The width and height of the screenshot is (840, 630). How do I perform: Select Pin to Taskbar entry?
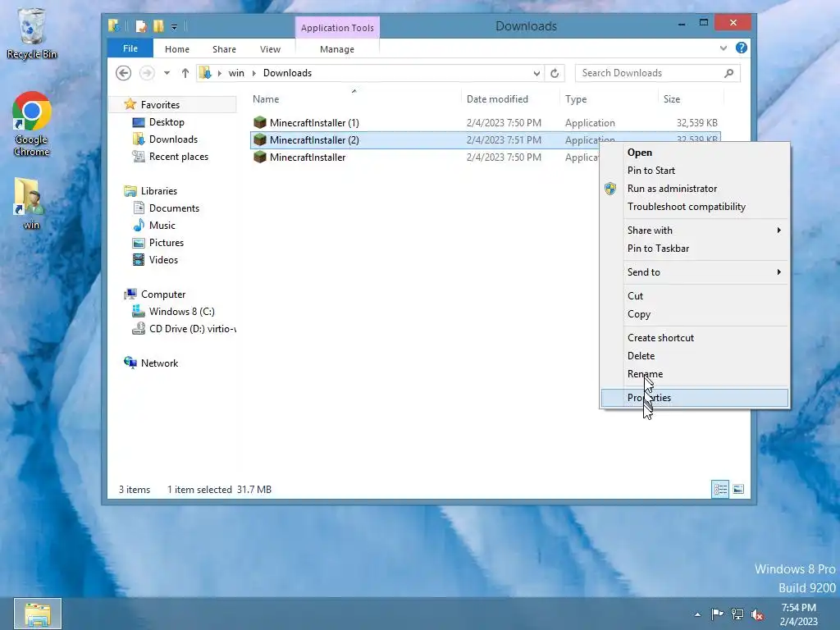tap(695, 249)
